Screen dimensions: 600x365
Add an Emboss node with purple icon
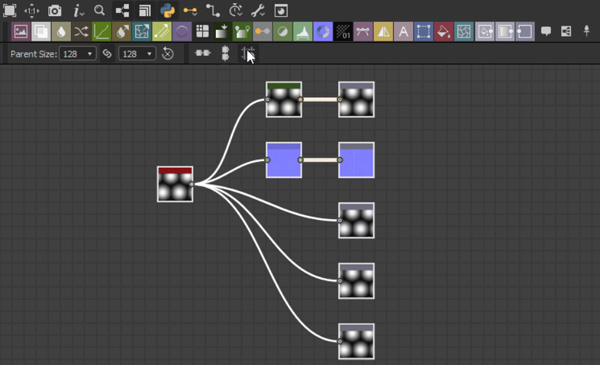click(182, 32)
